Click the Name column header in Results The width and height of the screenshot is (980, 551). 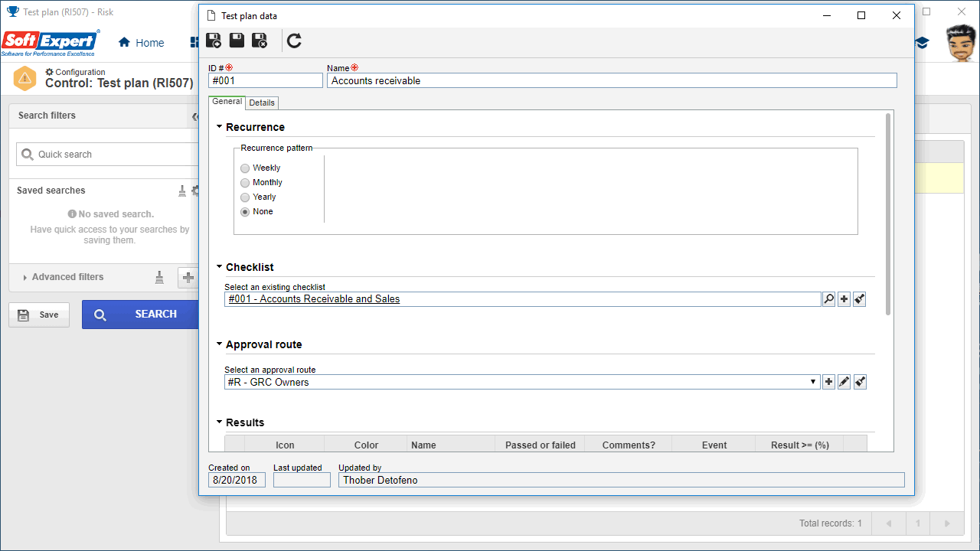(x=451, y=445)
